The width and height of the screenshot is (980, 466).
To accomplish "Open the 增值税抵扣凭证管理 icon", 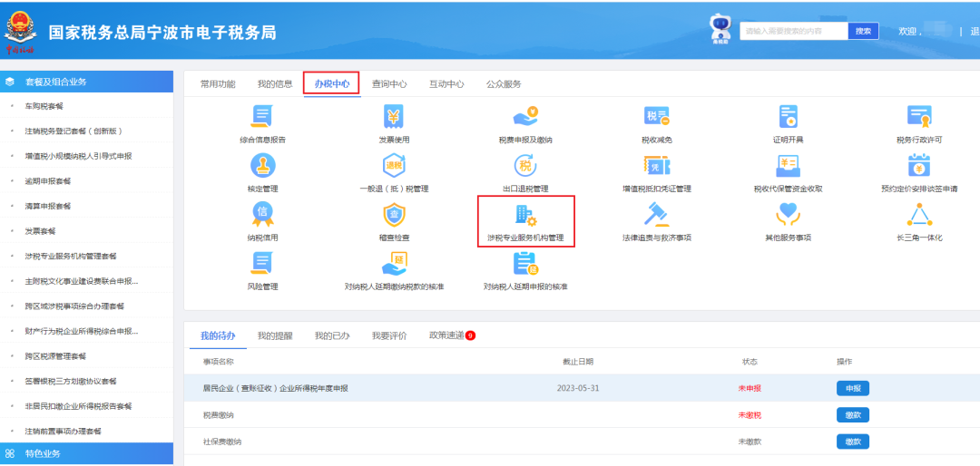I will 656,166.
